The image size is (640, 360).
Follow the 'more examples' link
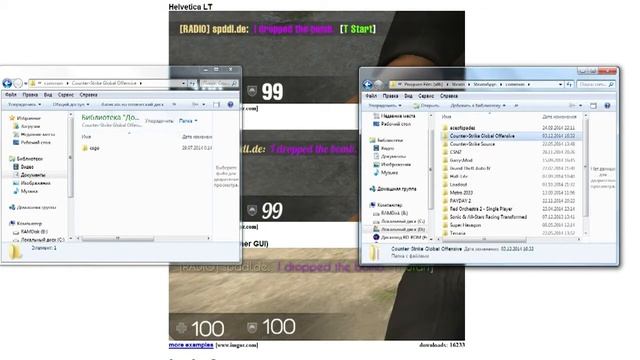(191, 345)
